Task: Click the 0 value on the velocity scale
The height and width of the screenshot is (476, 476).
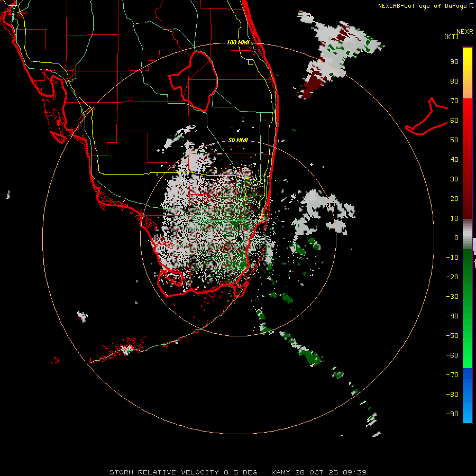Action: pos(456,238)
